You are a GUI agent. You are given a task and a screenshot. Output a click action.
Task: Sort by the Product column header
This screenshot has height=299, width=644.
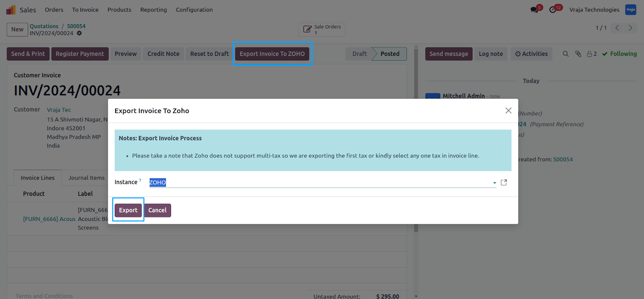coord(34,194)
